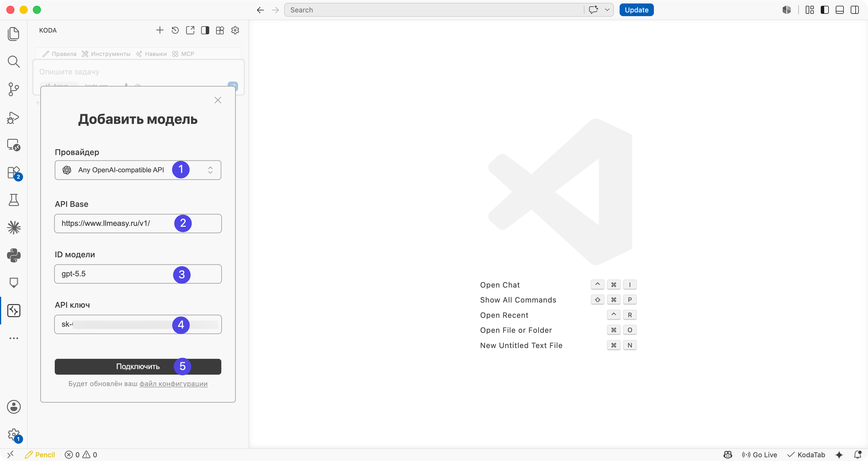
Task: Expand the chat dropdown chevron in title bar
Action: tap(607, 10)
